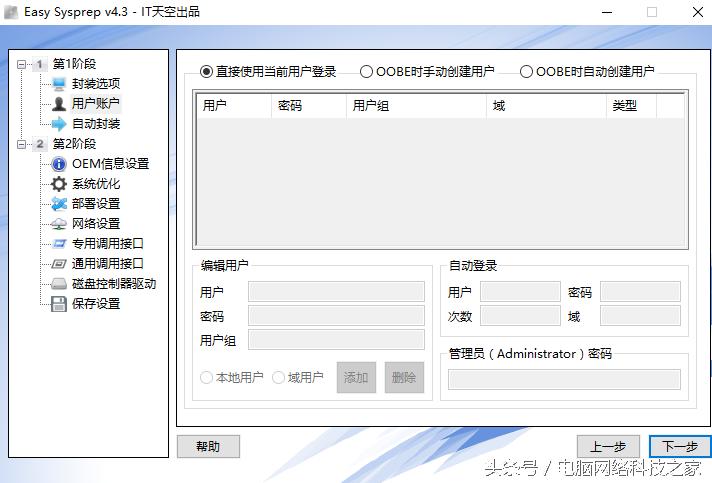Screen dimensions: 712x483
Task: Click the empty user list area
Action: coord(440,182)
